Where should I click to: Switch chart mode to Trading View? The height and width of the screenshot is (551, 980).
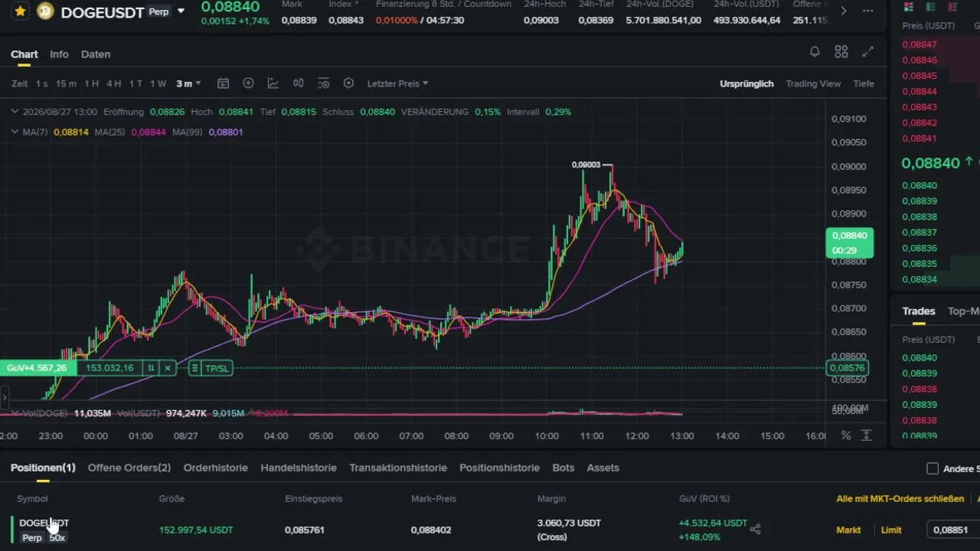(813, 83)
